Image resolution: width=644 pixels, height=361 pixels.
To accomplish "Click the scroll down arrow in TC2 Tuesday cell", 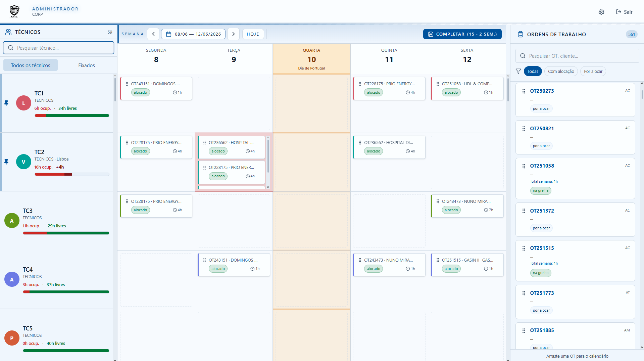I will (x=268, y=187).
